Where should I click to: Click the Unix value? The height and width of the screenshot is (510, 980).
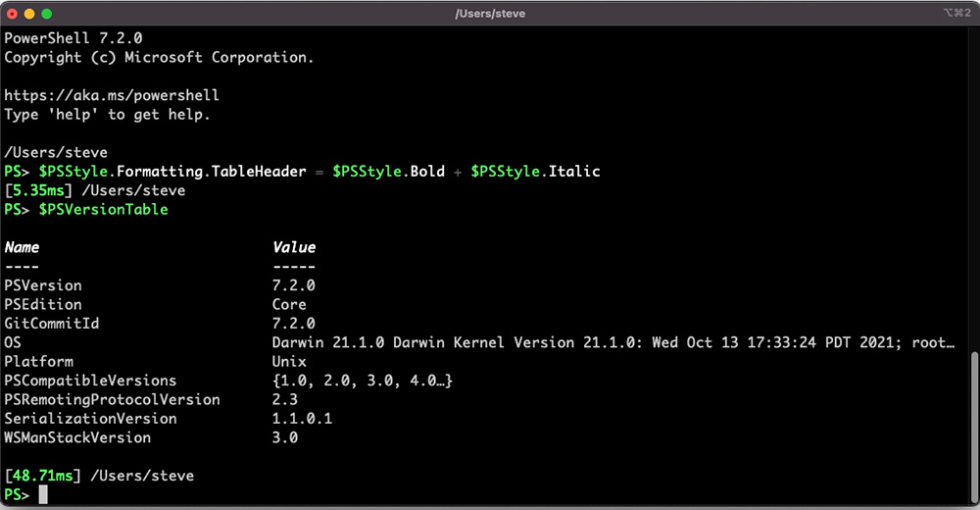pos(289,362)
